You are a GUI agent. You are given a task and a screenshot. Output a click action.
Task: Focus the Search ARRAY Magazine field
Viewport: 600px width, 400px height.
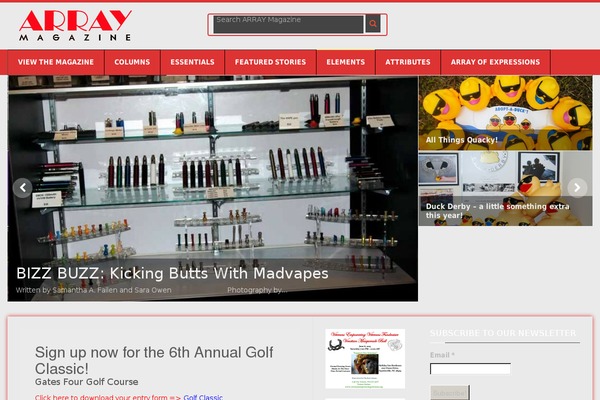pos(288,24)
